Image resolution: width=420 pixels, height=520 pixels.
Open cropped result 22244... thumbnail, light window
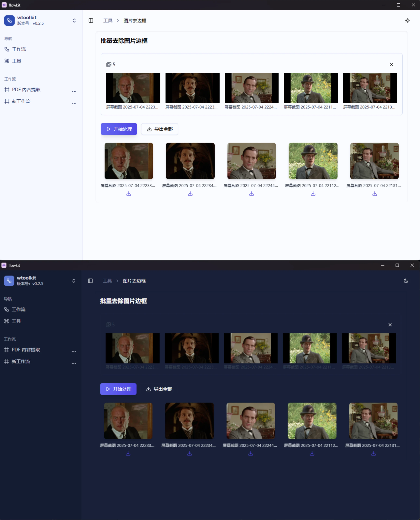pyautogui.click(x=252, y=161)
